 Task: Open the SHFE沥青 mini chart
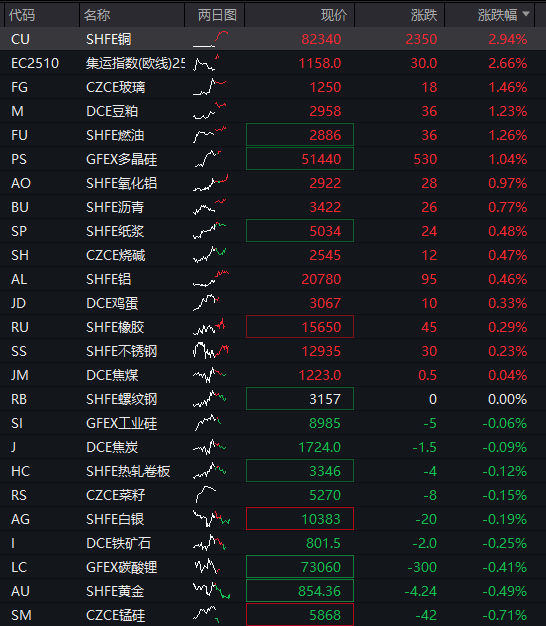(210, 207)
